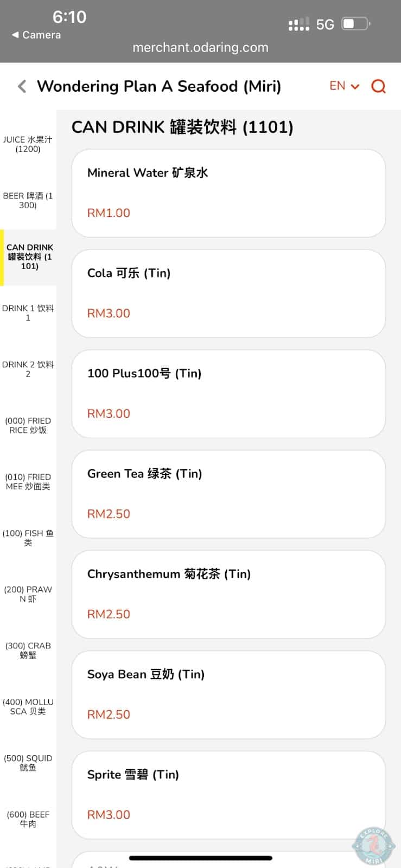Switch to DRINK 1 饮料 category
Viewport: 401px width, 868px height.
tap(28, 313)
